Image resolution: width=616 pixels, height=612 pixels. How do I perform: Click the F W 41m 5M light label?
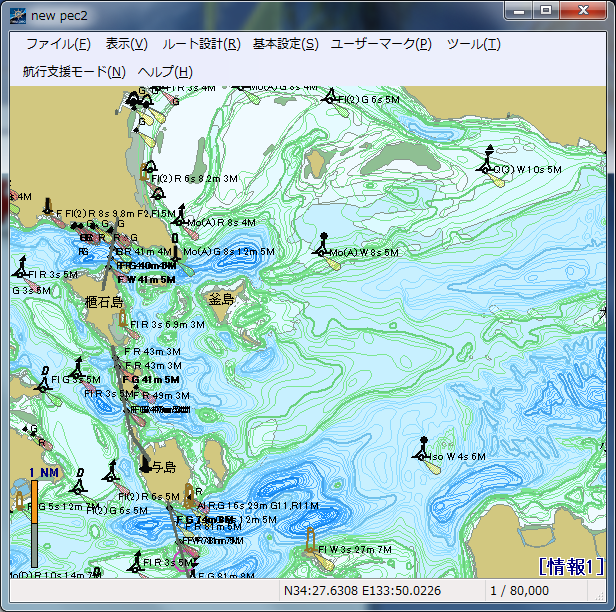click(147, 280)
